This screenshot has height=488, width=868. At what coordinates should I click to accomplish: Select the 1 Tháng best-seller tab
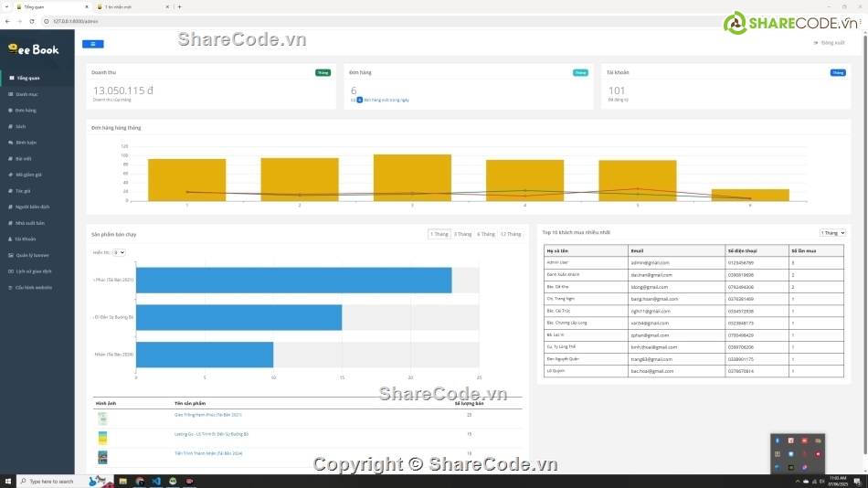(439, 234)
